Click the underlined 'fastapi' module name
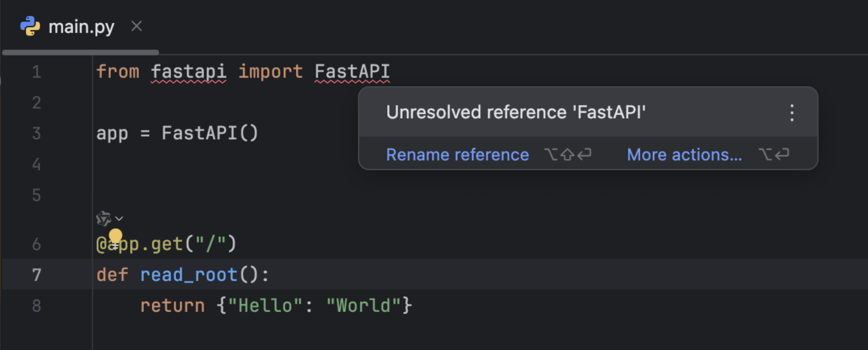The height and width of the screenshot is (350, 868). tap(188, 72)
